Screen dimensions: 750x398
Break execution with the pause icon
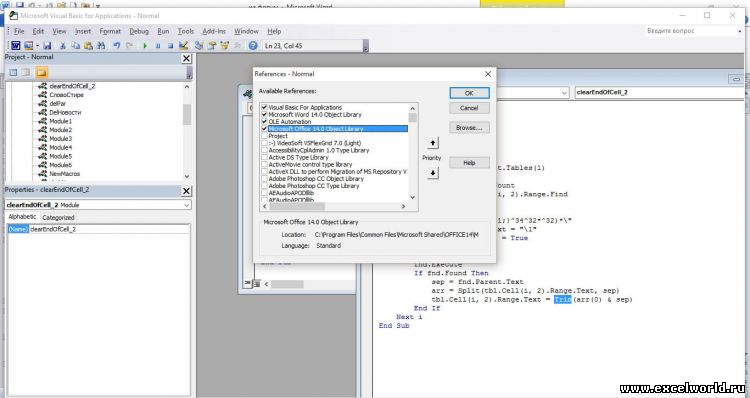(x=158, y=46)
